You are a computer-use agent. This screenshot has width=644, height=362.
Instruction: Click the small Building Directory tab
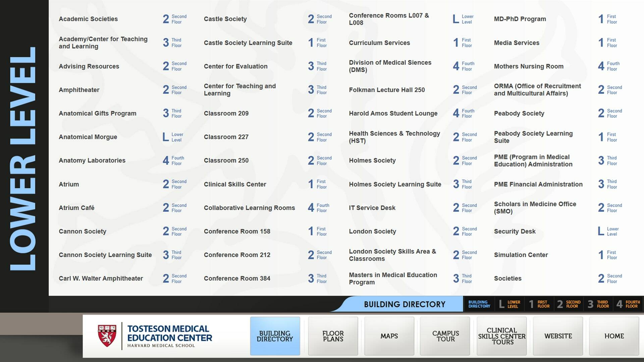(479, 304)
